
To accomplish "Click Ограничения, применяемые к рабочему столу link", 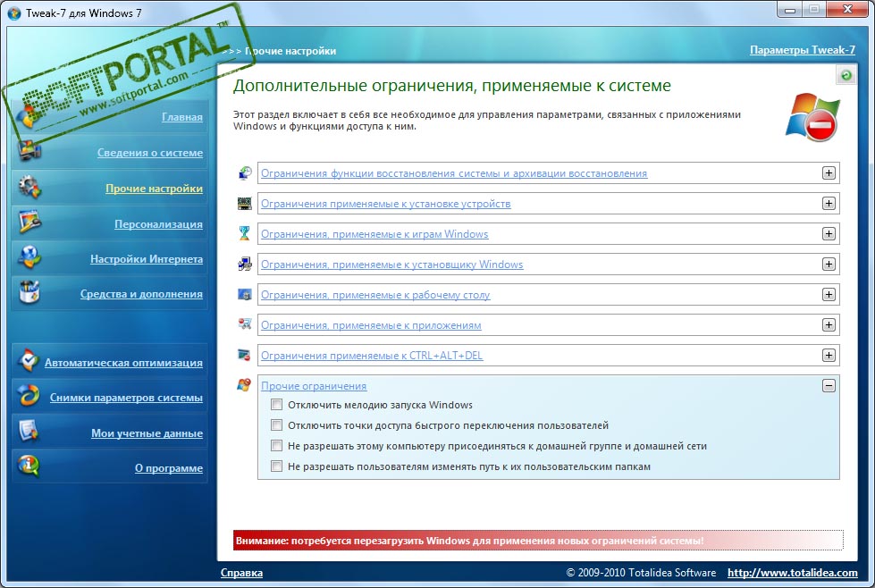I will click(375, 295).
